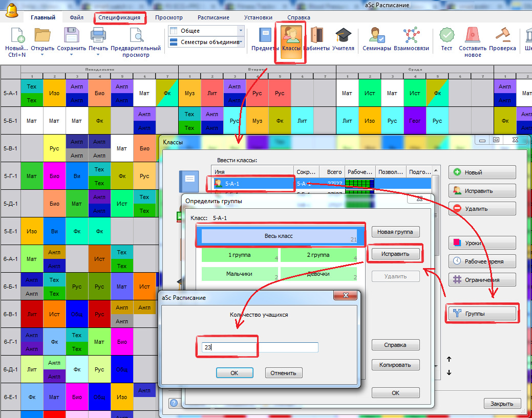Open the Расписание ribbon tab
This screenshot has width=532, height=418.
[x=213, y=17]
